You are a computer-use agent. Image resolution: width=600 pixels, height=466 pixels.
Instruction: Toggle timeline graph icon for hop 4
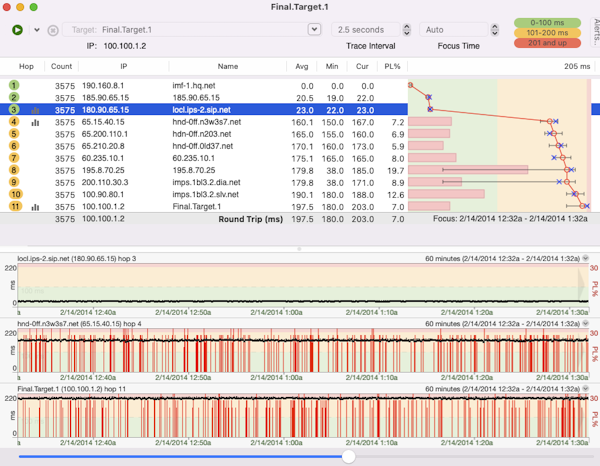pyautogui.click(x=36, y=122)
